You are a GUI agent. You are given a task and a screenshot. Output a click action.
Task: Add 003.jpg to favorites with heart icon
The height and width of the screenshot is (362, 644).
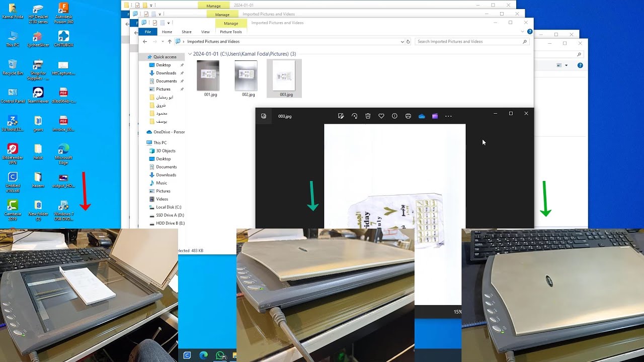click(381, 116)
